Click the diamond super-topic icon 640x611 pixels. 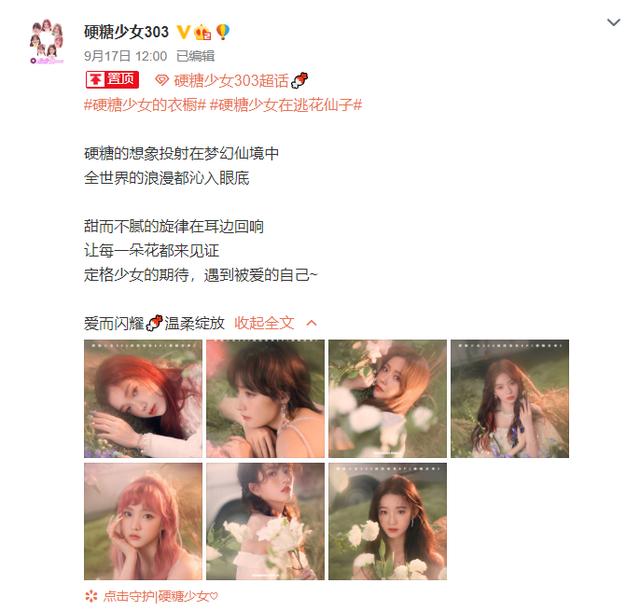click(162, 80)
